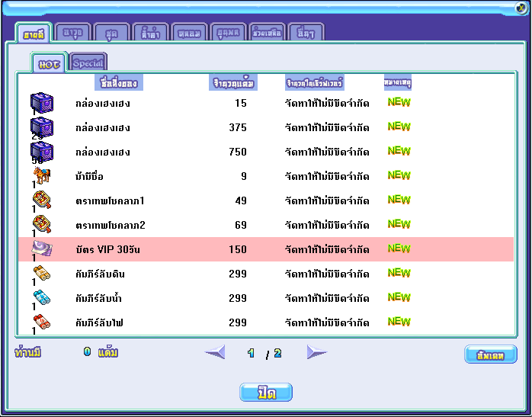
Task: Go to previous page with left arrow
Action: pyautogui.click(x=215, y=352)
